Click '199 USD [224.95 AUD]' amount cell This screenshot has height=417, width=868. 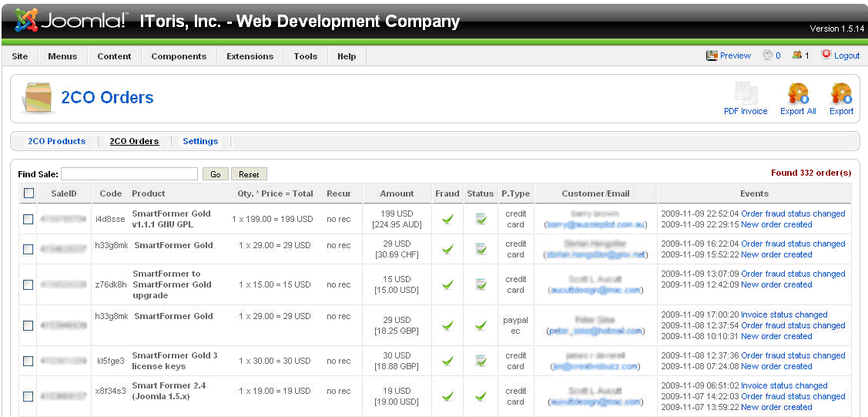[x=397, y=219]
